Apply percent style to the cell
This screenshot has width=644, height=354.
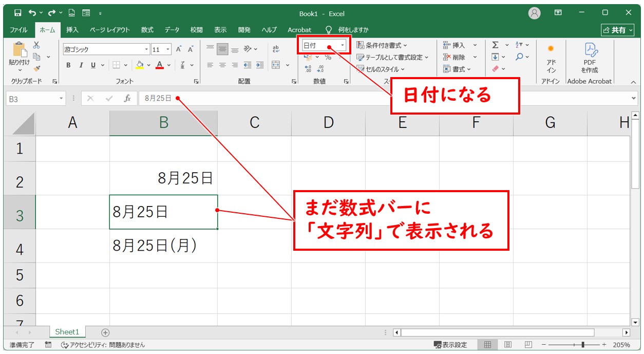click(x=328, y=57)
